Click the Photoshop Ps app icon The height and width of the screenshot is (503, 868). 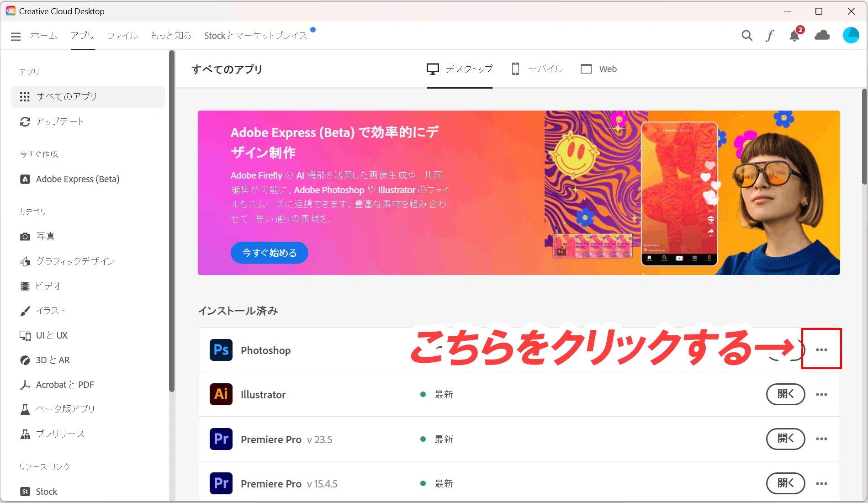pyautogui.click(x=221, y=350)
